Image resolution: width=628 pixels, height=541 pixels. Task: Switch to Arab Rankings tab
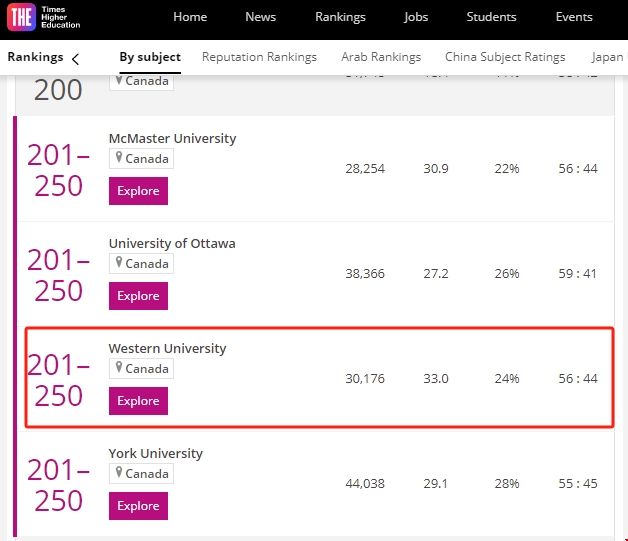tap(381, 57)
